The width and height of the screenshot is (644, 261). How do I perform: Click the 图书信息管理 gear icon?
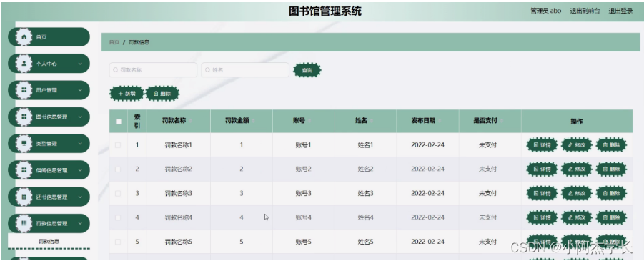pyautogui.click(x=24, y=117)
